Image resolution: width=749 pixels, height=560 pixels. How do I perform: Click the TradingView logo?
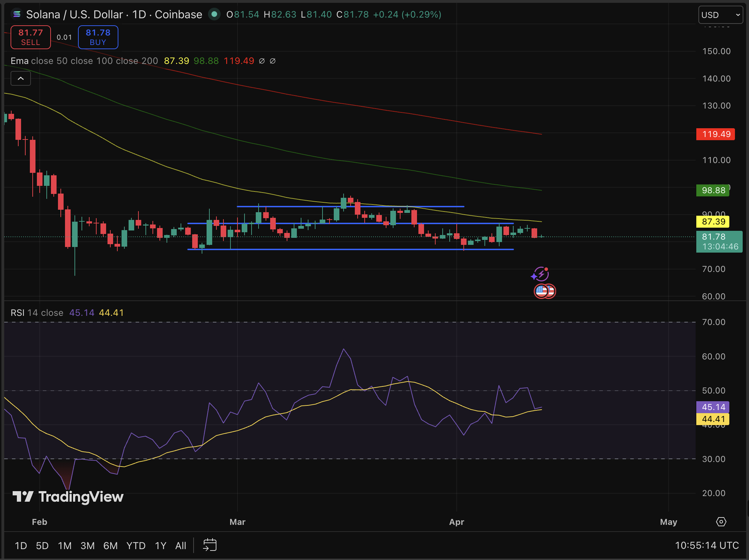(68, 497)
